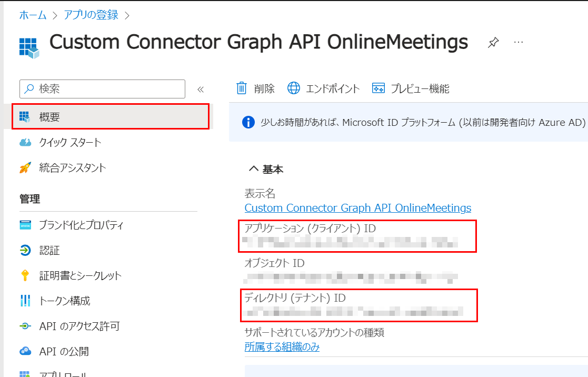Screen dimensions: 588x377
Task: Click the API のアクセス許可 icon
Action: click(x=25, y=326)
